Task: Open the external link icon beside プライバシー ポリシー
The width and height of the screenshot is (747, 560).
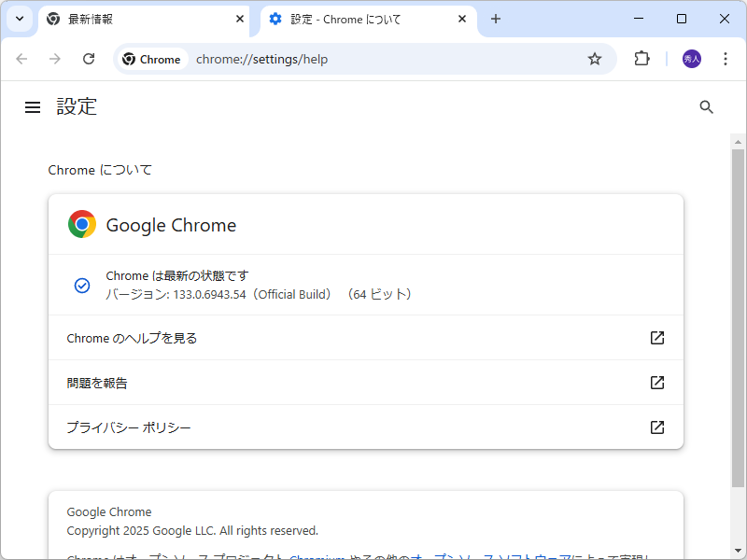Action: coord(656,427)
